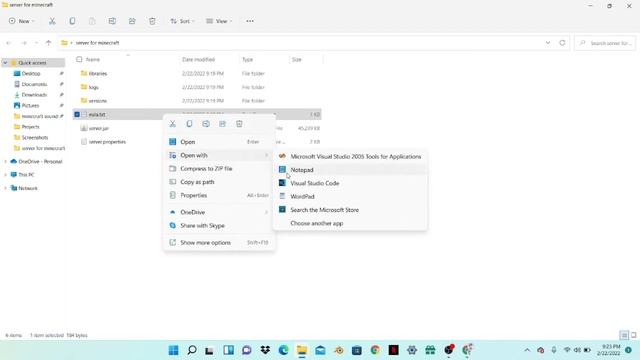Refresh the folder via the refresh icon
Image resolution: width=640 pixels, height=360 pixels.
[562, 43]
